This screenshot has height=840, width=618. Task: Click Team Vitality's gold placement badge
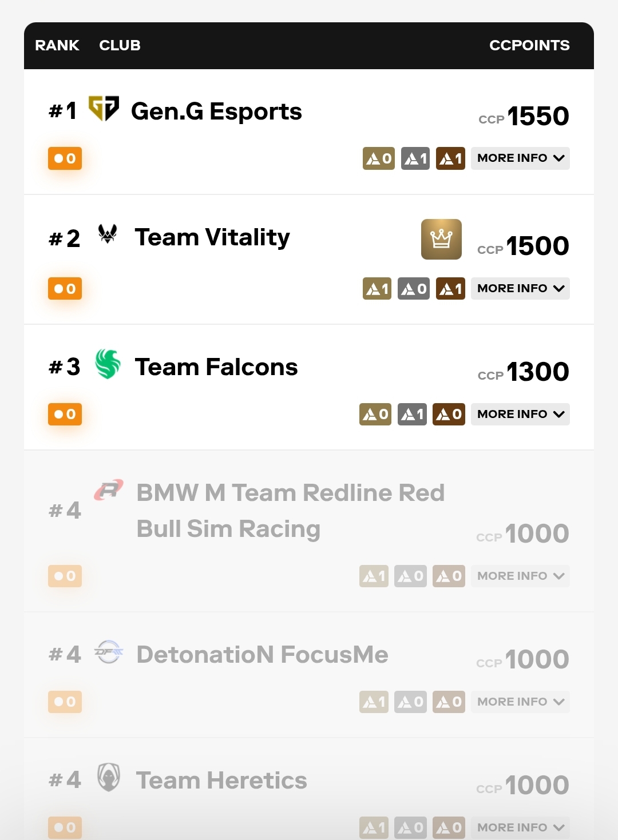pyautogui.click(x=377, y=289)
